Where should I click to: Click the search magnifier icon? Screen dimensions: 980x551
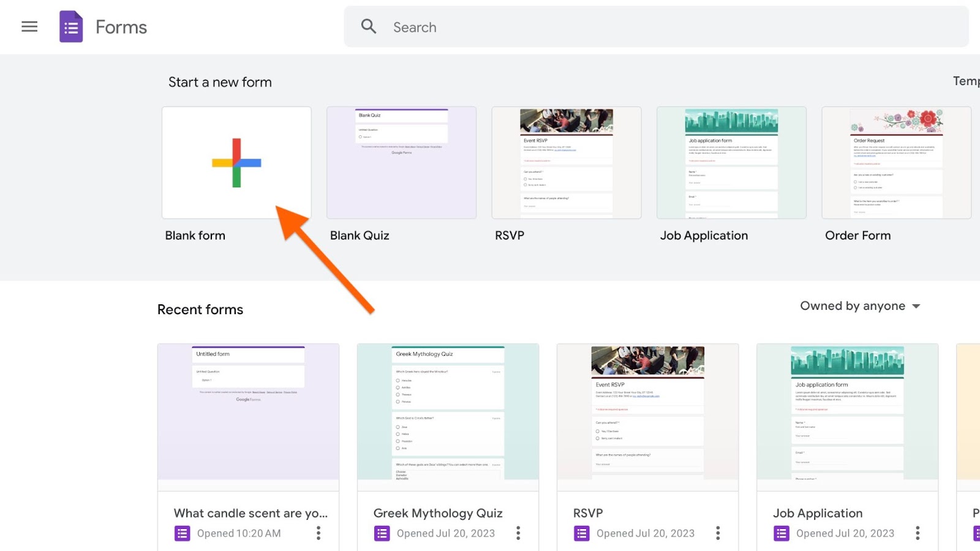(x=369, y=26)
